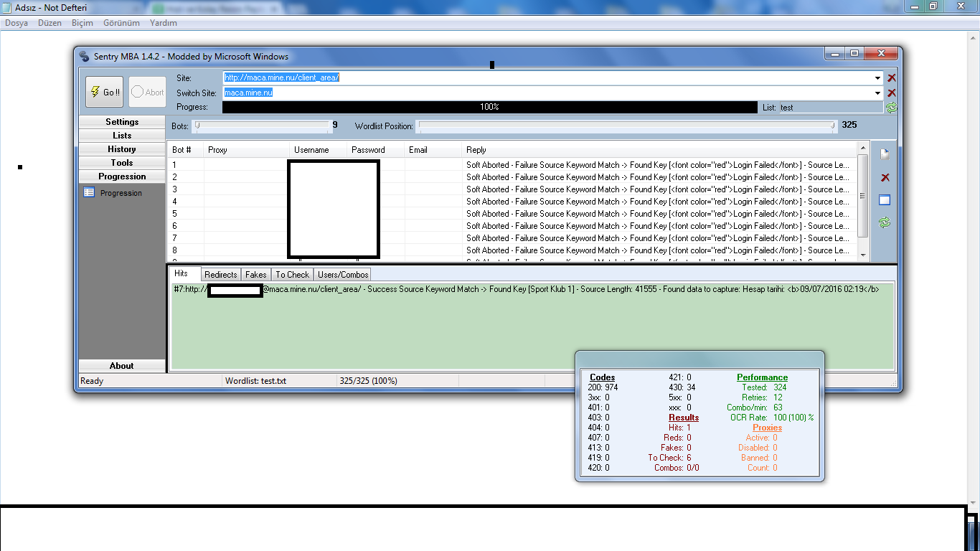Open the Lists sidebar section
The width and height of the screenshot is (980, 551).
point(122,136)
